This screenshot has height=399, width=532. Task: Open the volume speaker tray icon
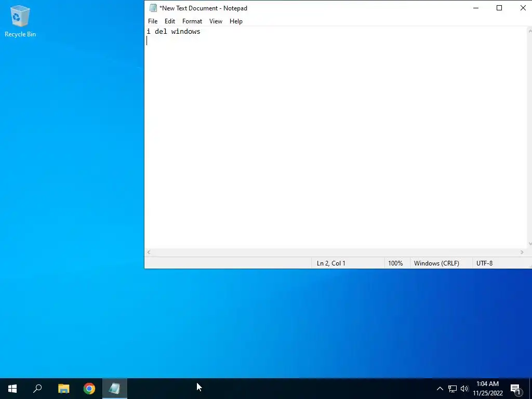[x=464, y=389]
